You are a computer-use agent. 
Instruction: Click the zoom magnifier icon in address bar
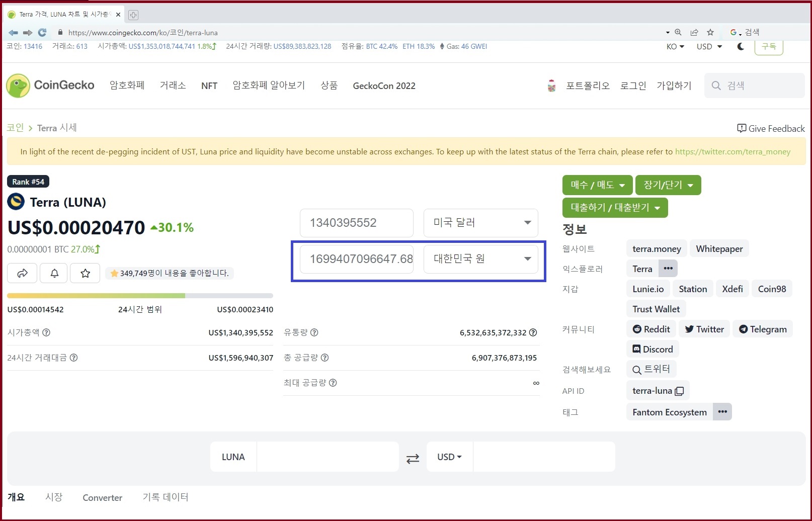pos(678,32)
